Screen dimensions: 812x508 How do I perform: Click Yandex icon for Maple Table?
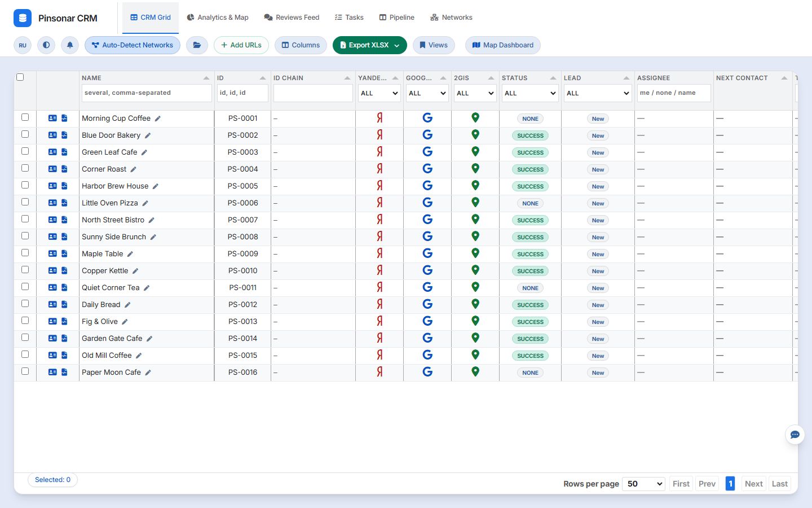[379, 253]
